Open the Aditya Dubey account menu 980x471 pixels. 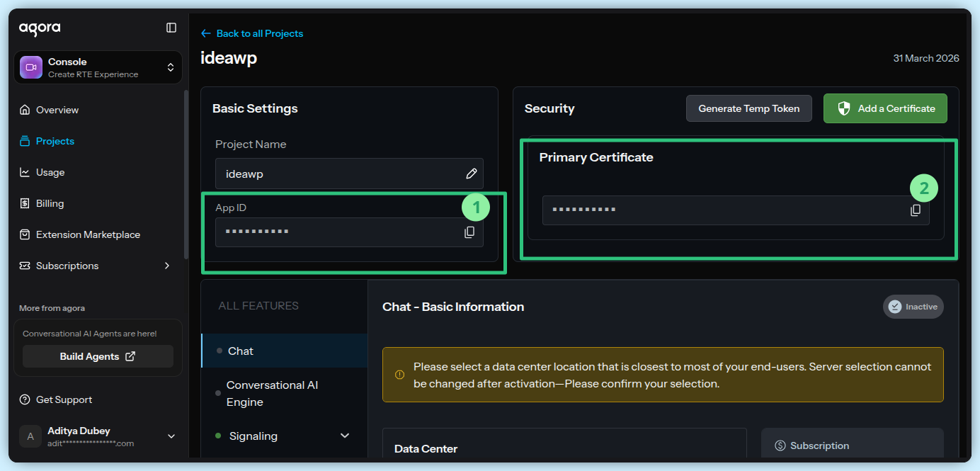[171, 436]
